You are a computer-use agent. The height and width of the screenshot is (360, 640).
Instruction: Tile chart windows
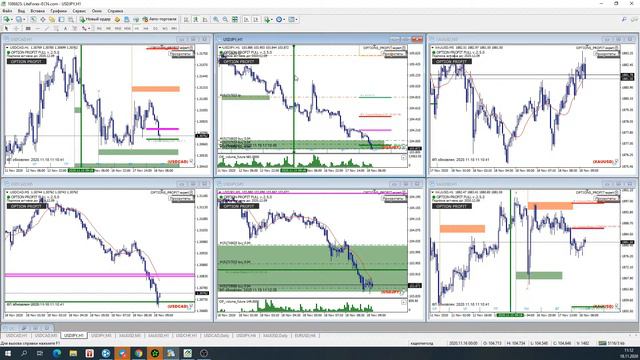[235, 19]
